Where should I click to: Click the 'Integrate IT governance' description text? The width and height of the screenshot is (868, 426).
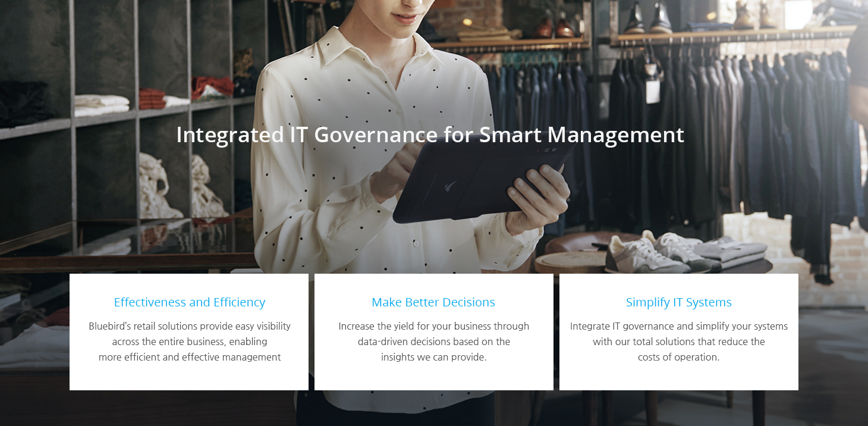click(x=679, y=342)
